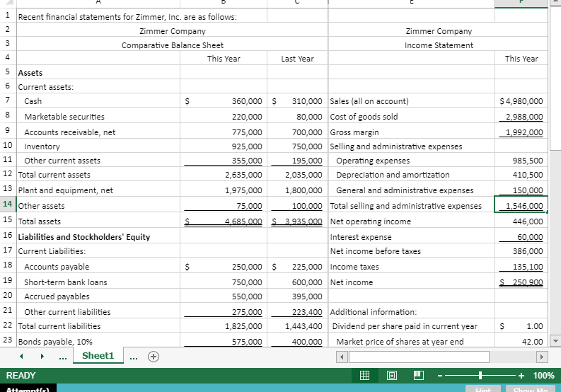Image resolution: width=561 pixels, height=392 pixels.
Task: Click the zoom in plus button
Action: [521, 376]
